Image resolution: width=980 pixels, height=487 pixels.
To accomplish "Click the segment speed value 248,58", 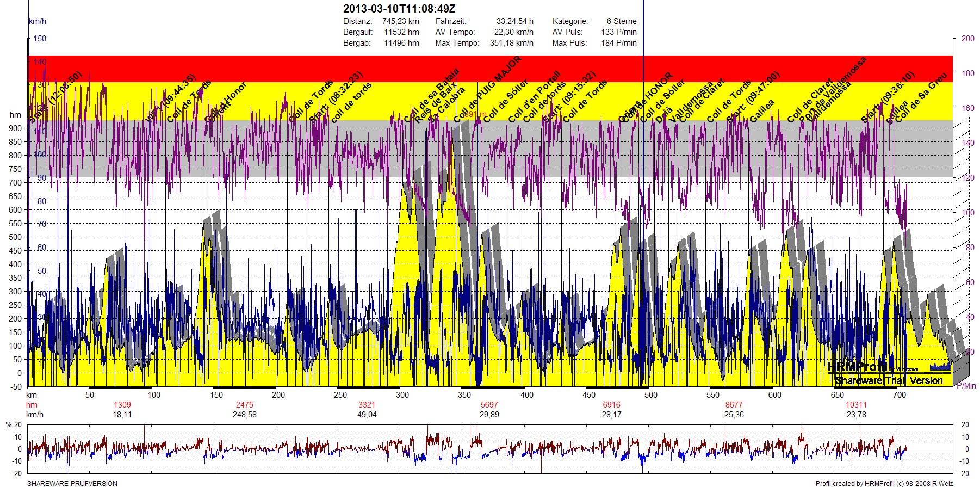I will click(x=244, y=415).
